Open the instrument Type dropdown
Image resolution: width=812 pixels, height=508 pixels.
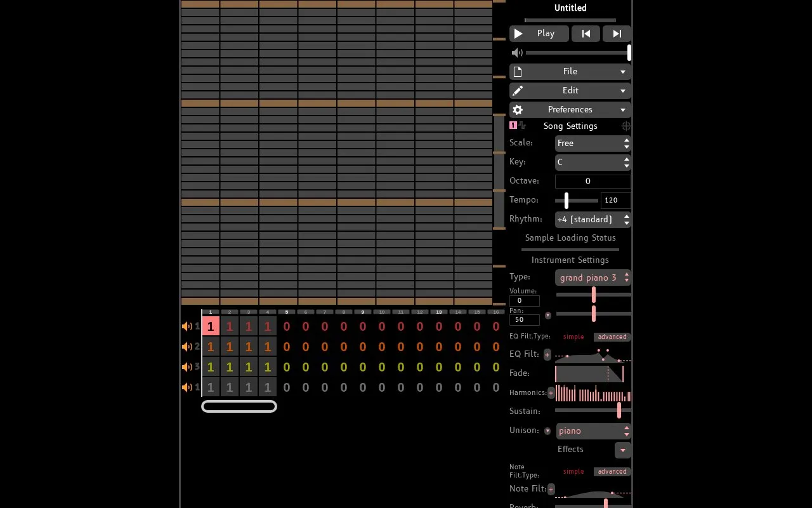click(593, 277)
